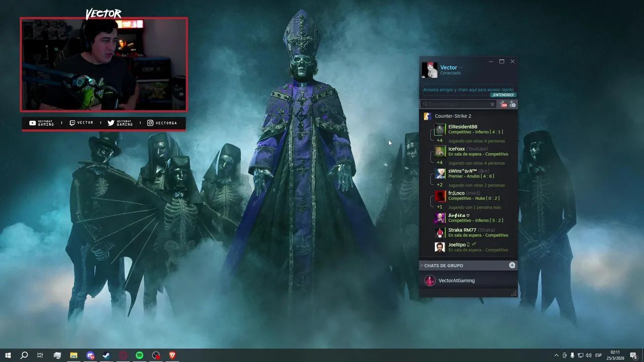The height and width of the screenshot is (362, 644).
Task: Open Spotify from the taskbar
Action: coord(139,355)
